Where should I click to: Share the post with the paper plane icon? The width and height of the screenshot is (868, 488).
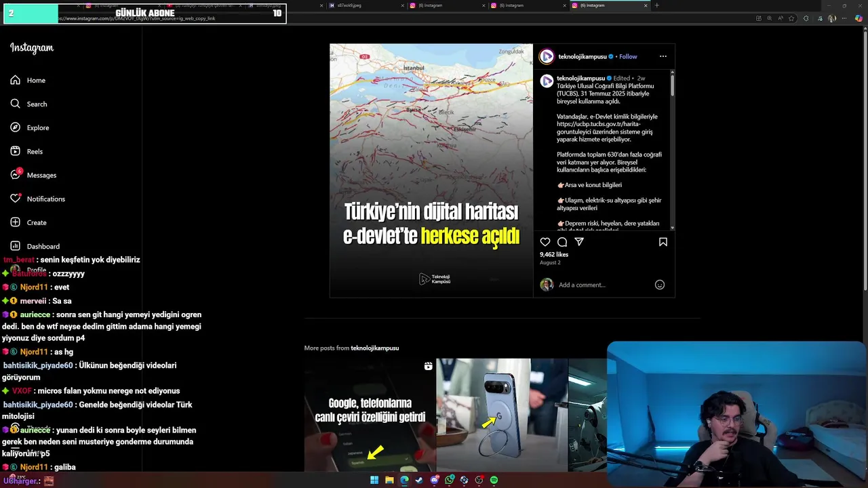click(x=579, y=242)
